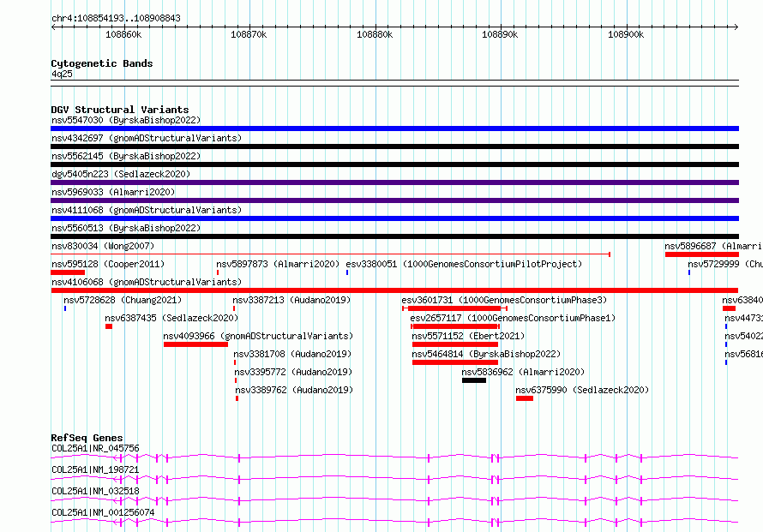Click long red nsv4106068 variant bar

tap(394, 290)
